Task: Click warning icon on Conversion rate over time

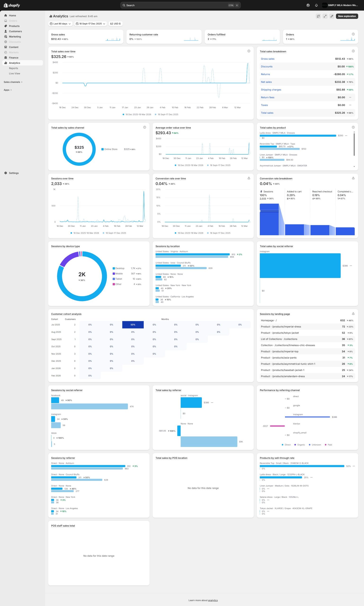Action: coord(249,178)
